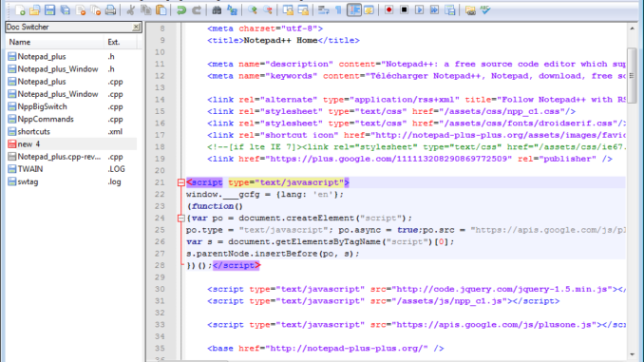Toggle Show All Characters pilcrow icon
644x362 pixels.
(x=338, y=10)
